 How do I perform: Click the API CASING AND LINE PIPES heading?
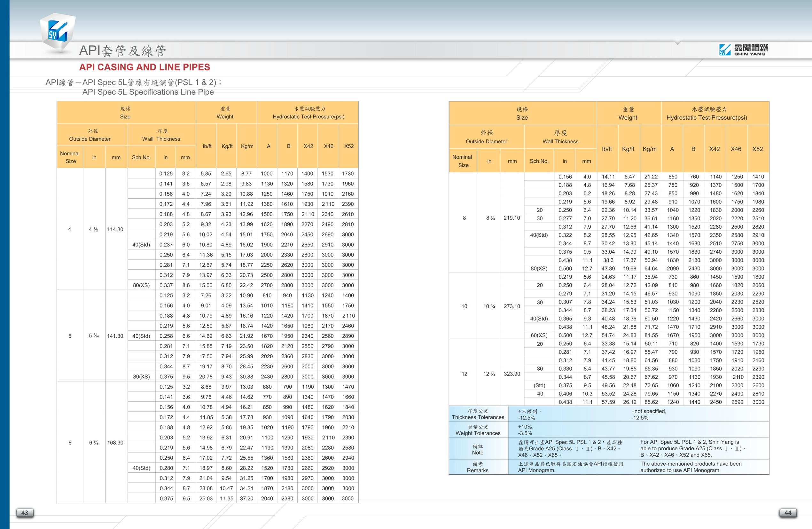point(144,67)
